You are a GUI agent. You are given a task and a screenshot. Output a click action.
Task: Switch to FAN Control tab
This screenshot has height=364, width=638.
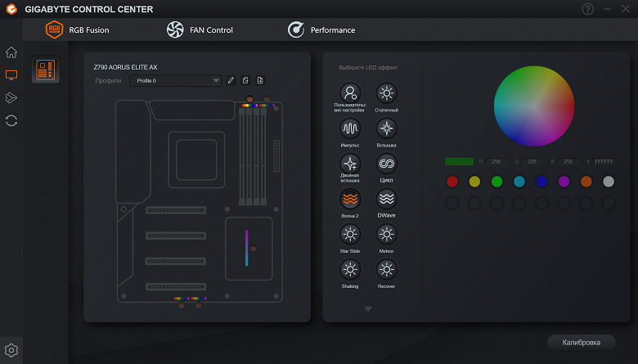pyautogui.click(x=200, y=29)
